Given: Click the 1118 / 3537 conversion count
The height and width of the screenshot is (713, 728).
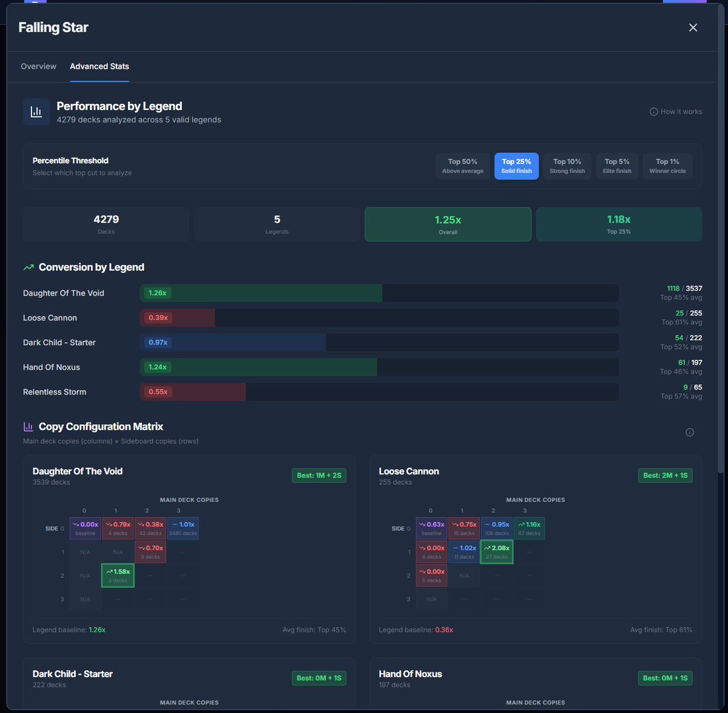Looking at the screenshot, I should 684,288.
